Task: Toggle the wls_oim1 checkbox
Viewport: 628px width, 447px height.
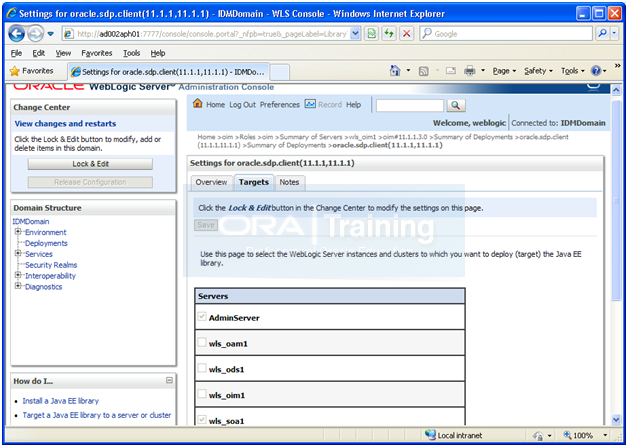Action: tap(202, 394)
